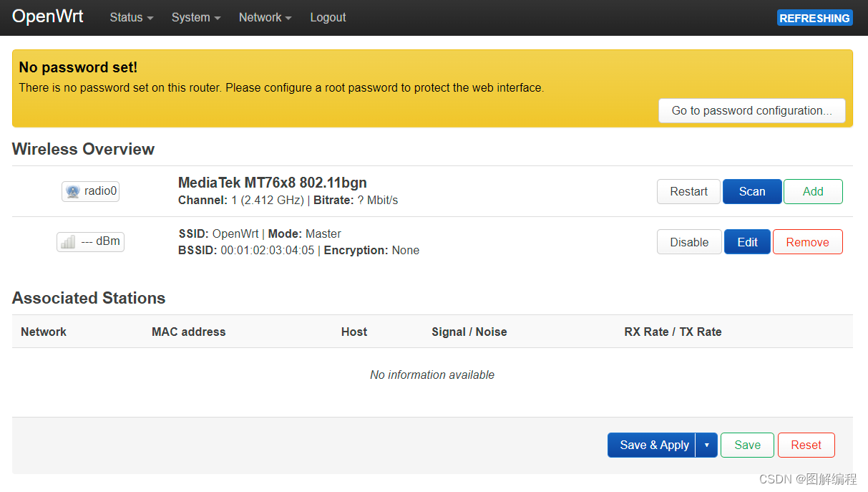The width and height of the screenshot is (868, 492).
Task: Click the Save & Apply button
Action: 652,445
